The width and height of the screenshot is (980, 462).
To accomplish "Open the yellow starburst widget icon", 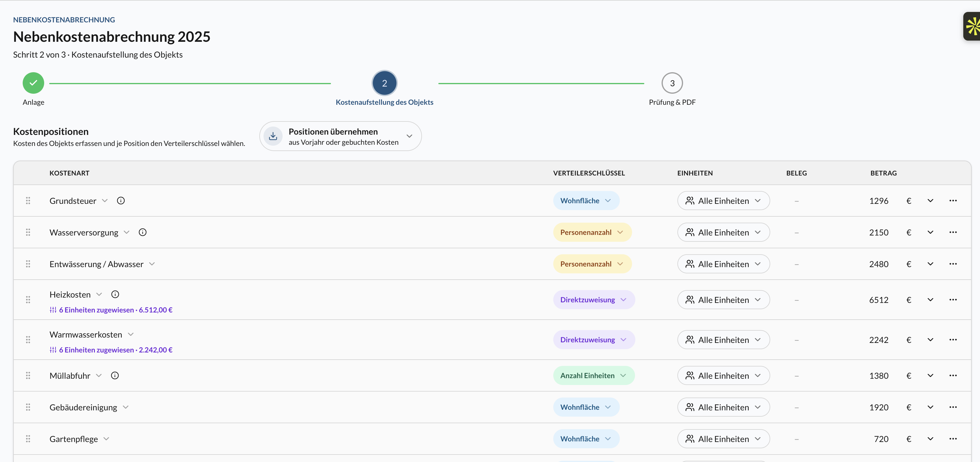I will pyautogui.click(x=972, y=26).
